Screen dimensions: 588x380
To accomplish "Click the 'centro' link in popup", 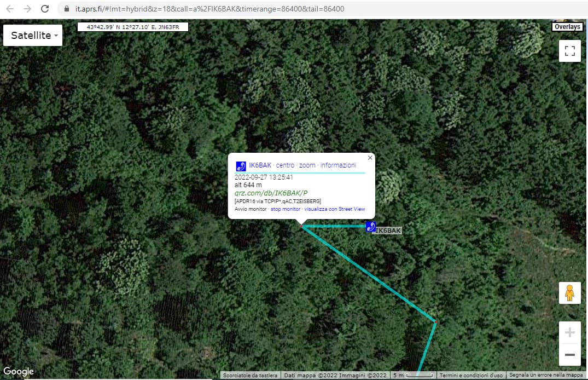I will 285,165.
